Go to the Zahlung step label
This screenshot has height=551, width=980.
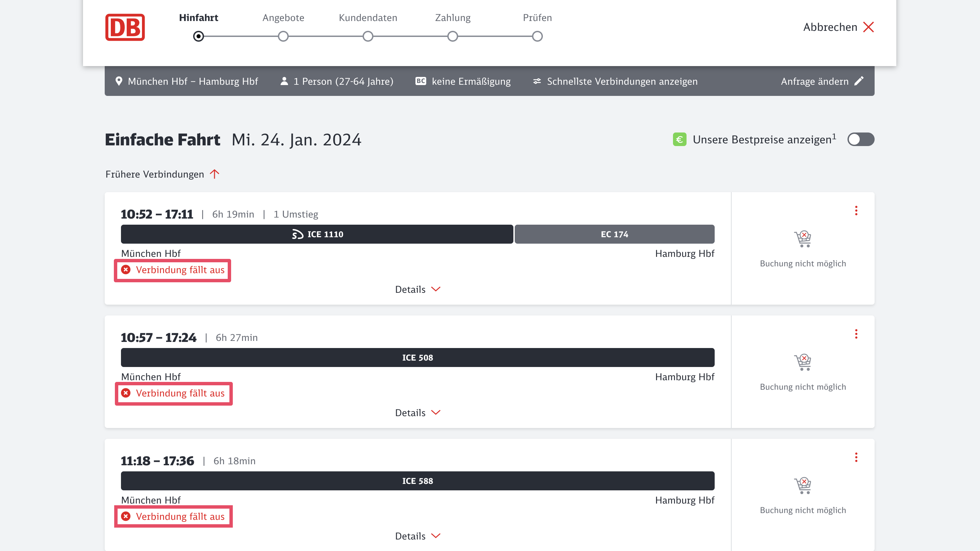coord(453,18)
